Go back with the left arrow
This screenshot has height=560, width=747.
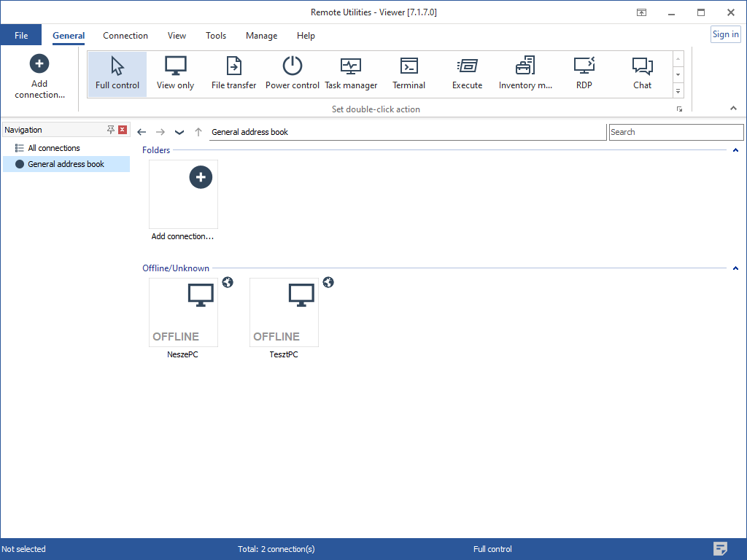pyautogui.click(x=142, y=132)
